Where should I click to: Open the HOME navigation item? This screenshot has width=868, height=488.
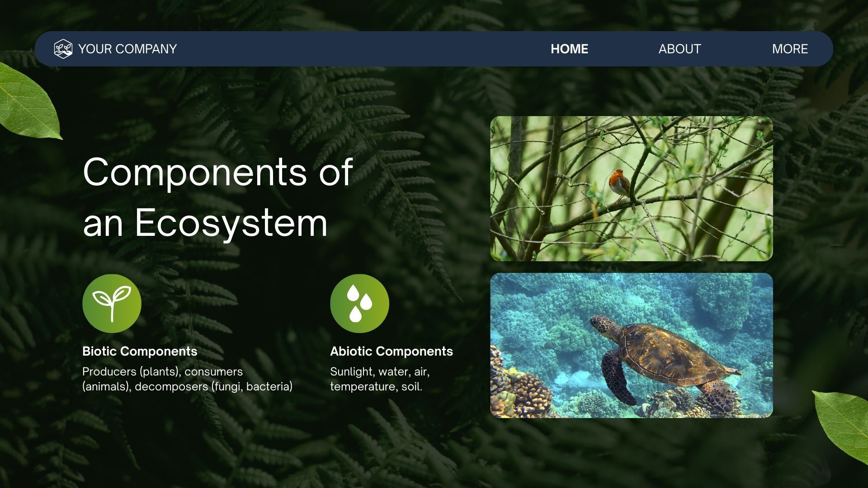[x=569, y=49]
